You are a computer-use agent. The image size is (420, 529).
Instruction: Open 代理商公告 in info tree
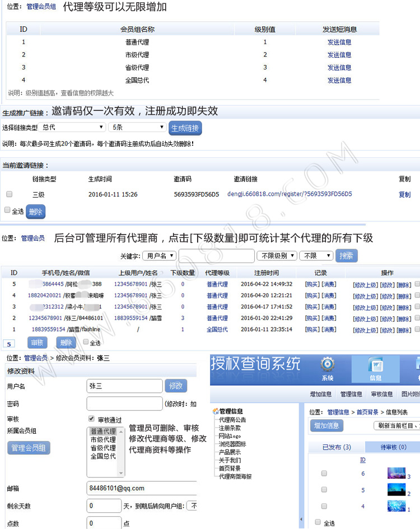pos(232,420)
